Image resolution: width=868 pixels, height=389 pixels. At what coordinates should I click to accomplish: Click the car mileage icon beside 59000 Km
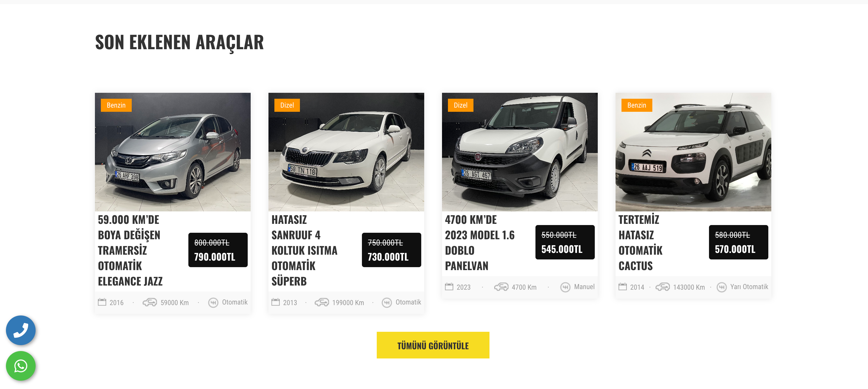click(x=150, y=302)
